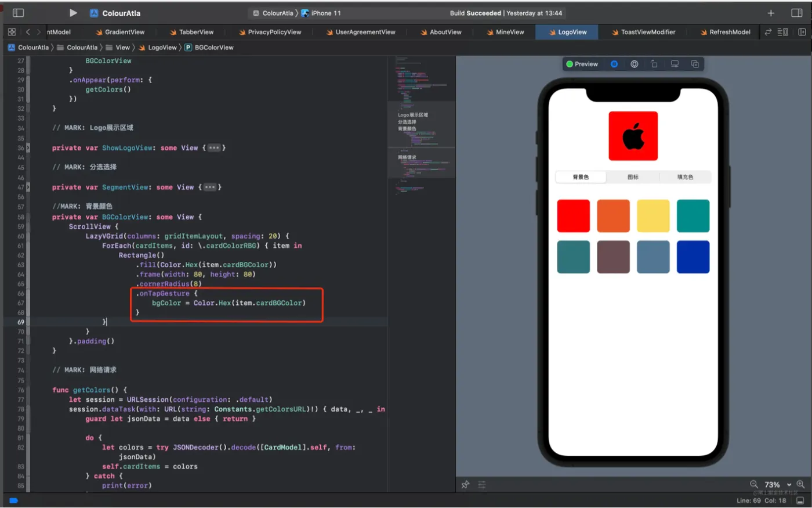Pick the royal blue swatch

tap(693, 257)
